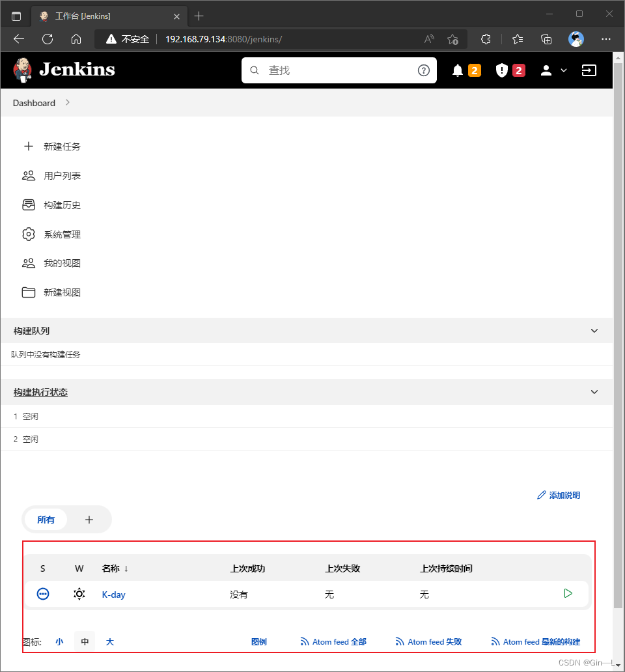
Task: Open 构建历史 in the sidebar
Action: [x=51, y=205]
